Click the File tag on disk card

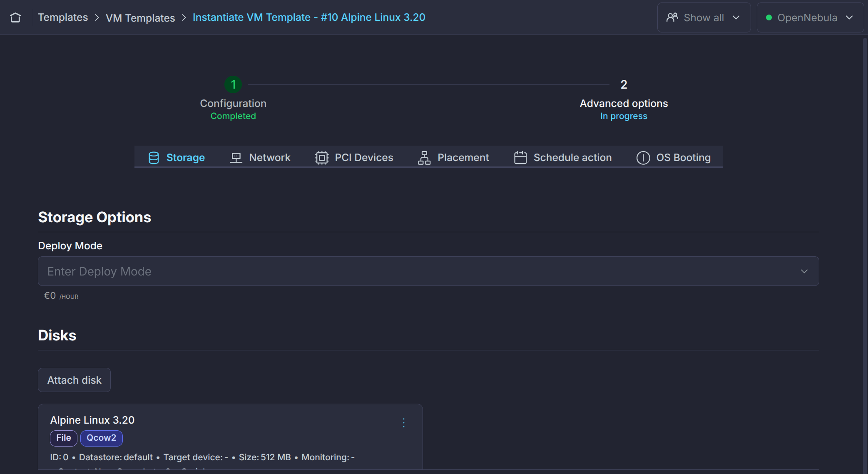tap(64, 438)
